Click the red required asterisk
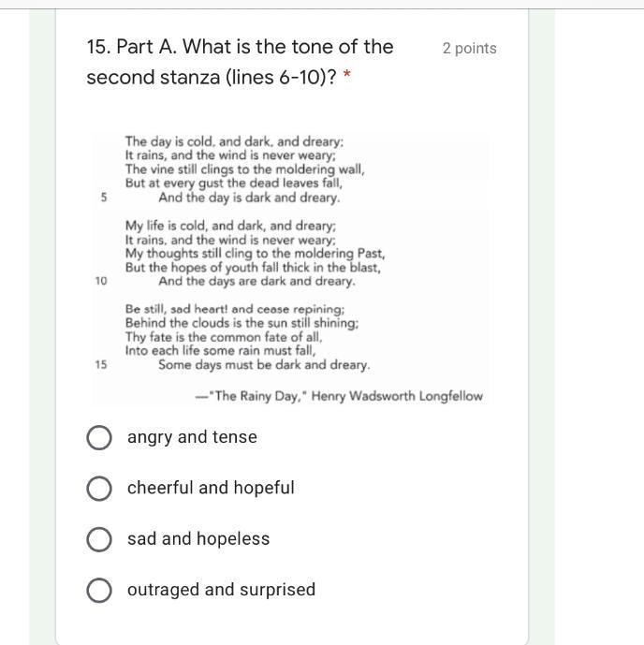 click(x=346, y=75)
